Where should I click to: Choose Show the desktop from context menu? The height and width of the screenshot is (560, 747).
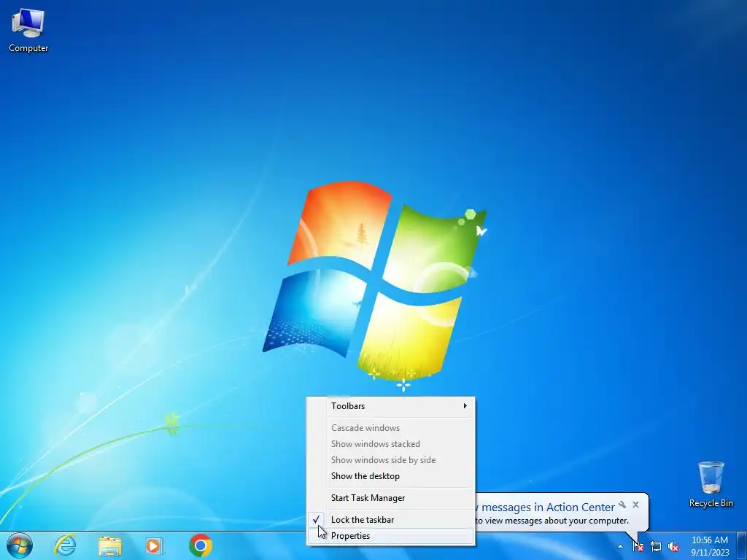(391, 476)
